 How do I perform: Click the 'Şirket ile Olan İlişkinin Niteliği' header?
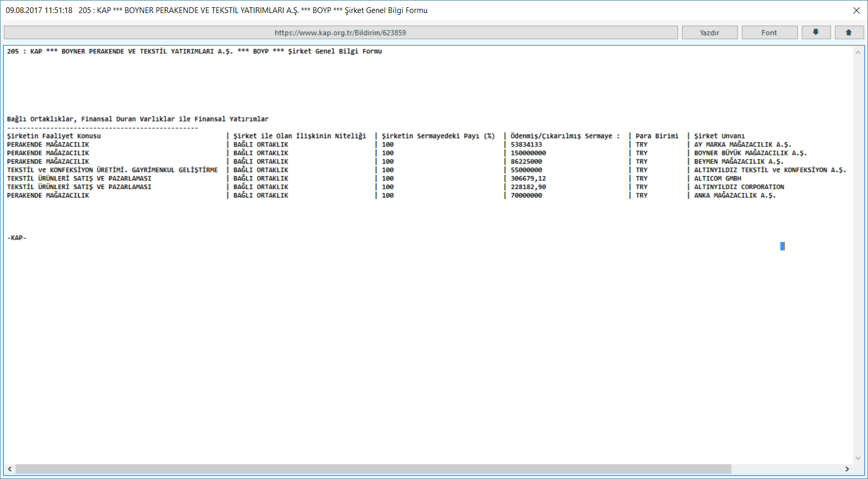pos(299,136)
